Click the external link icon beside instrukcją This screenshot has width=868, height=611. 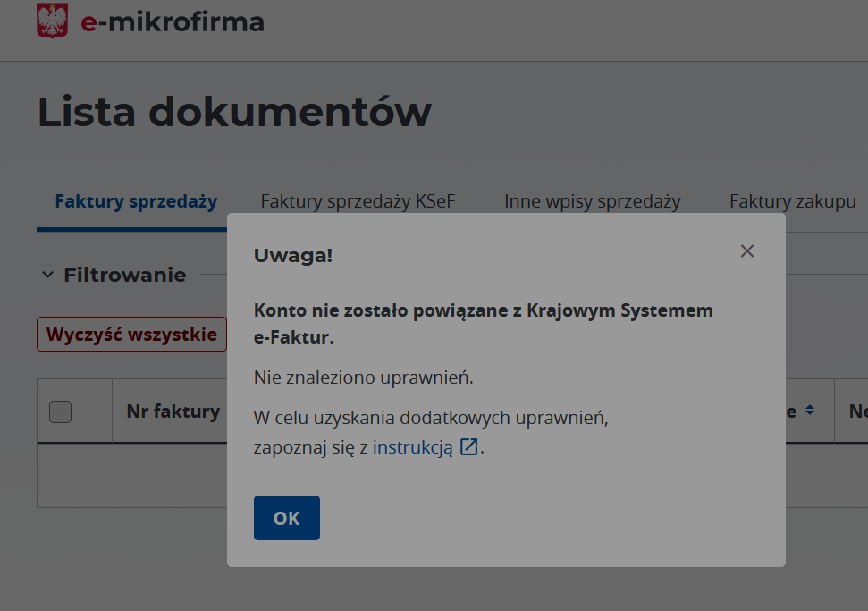pyautogui.click(x=469, y=447)
